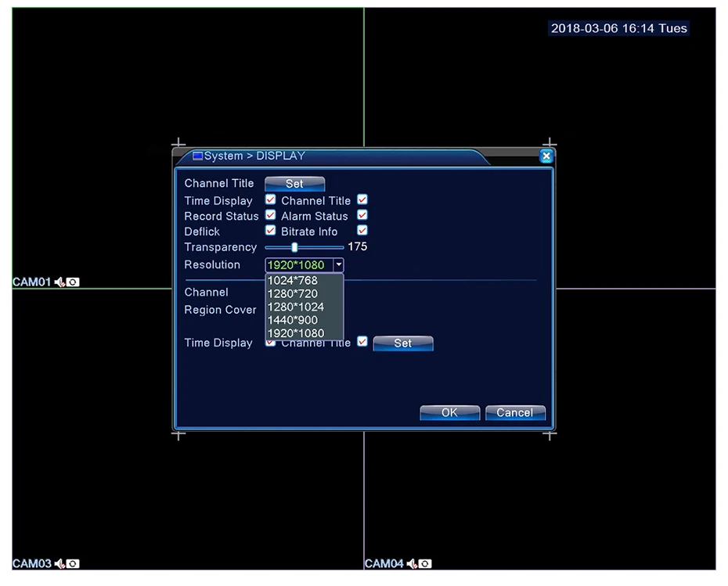
Task: Toggle the Bitrate Info checkbox
Action: (x=362, y=230)
